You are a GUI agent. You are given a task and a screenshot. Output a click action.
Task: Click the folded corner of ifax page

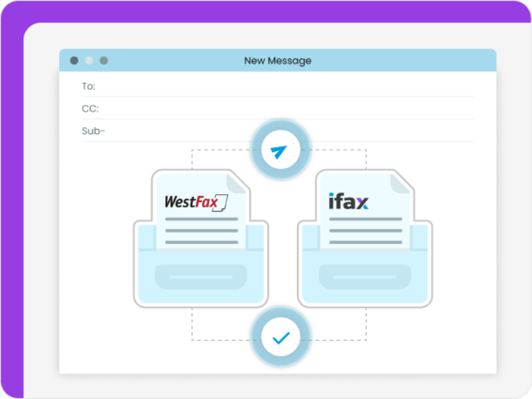(x=400, y=184)
